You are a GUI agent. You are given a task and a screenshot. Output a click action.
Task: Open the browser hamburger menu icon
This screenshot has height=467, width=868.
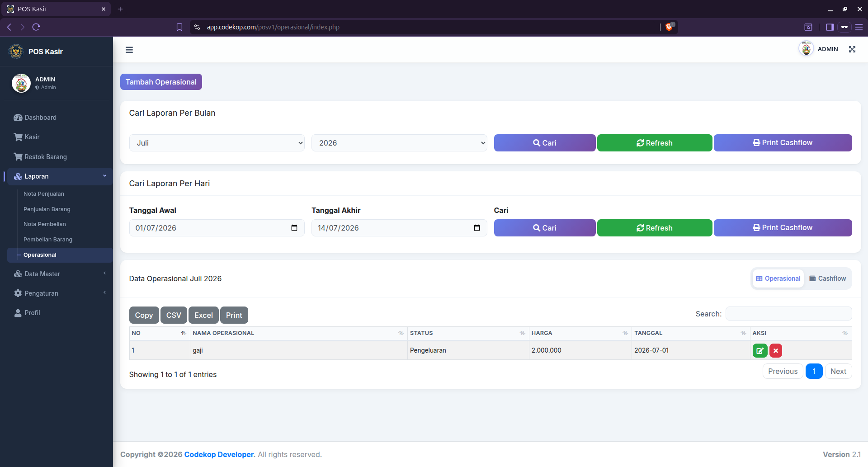pyautogui.click(x=859, y=27)
